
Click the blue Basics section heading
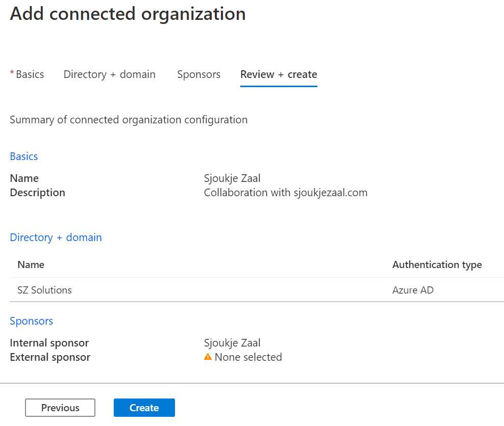pos(23,156)
